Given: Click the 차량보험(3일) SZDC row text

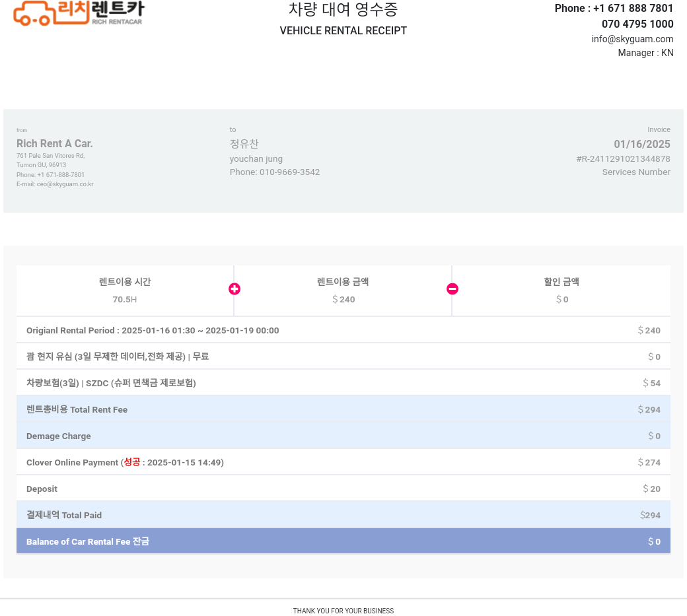Looking at the screenshot, I should click(x=111, y=383).
